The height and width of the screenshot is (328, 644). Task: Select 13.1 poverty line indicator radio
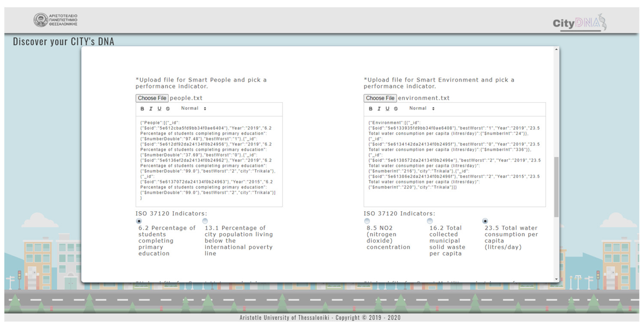[205, 221]
